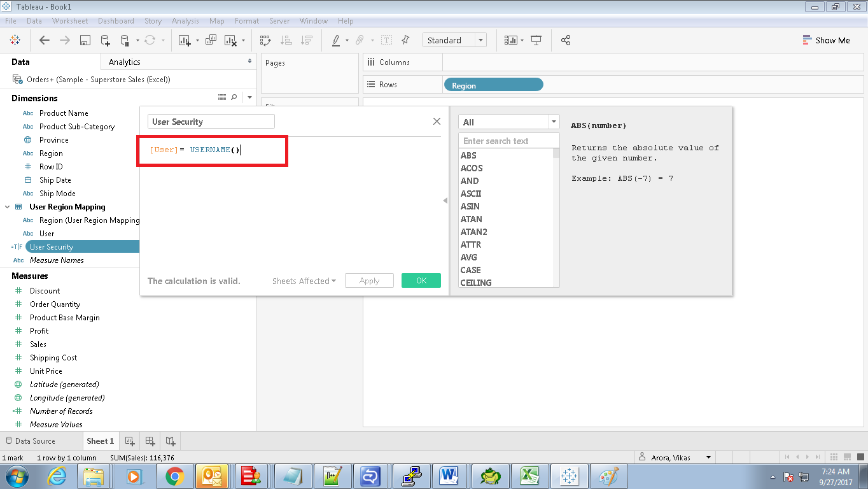
Task: Enter Presentation Mode from the toolbar
Action: point(536,40)
